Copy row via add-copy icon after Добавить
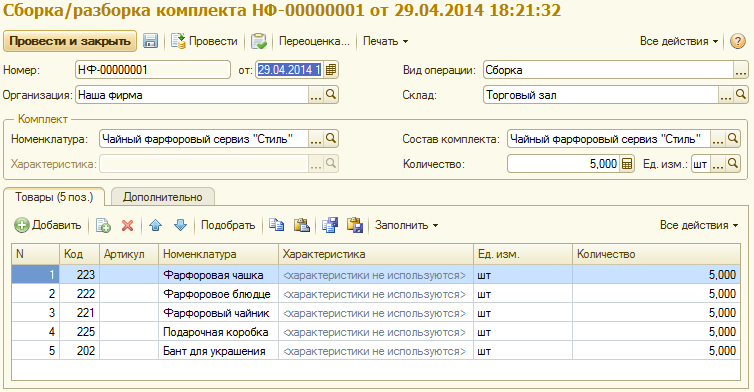754x392 pixels. pyautogui.click(x=103, y=225)
